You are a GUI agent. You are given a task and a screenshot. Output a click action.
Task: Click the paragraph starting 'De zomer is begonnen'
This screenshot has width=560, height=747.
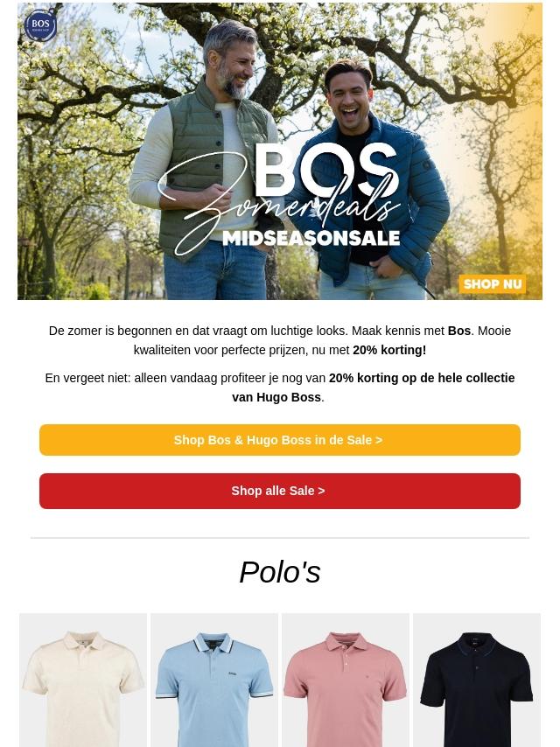coord(280,340)
